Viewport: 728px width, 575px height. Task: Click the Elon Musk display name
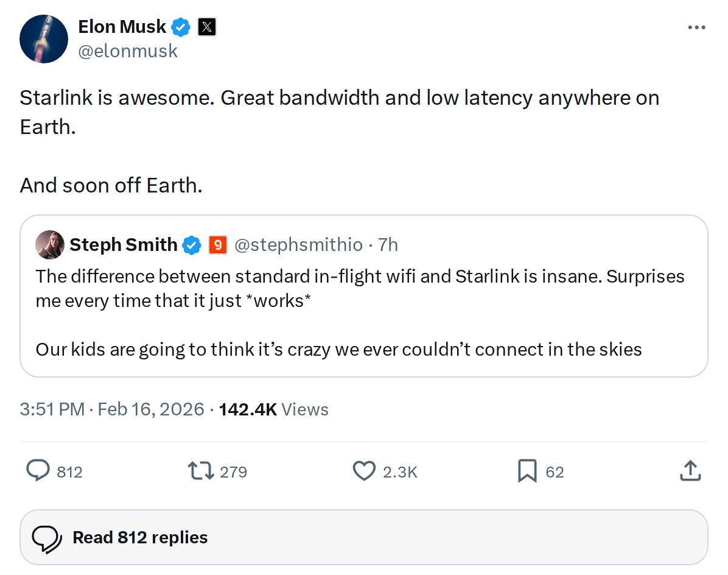coord(121,27)
